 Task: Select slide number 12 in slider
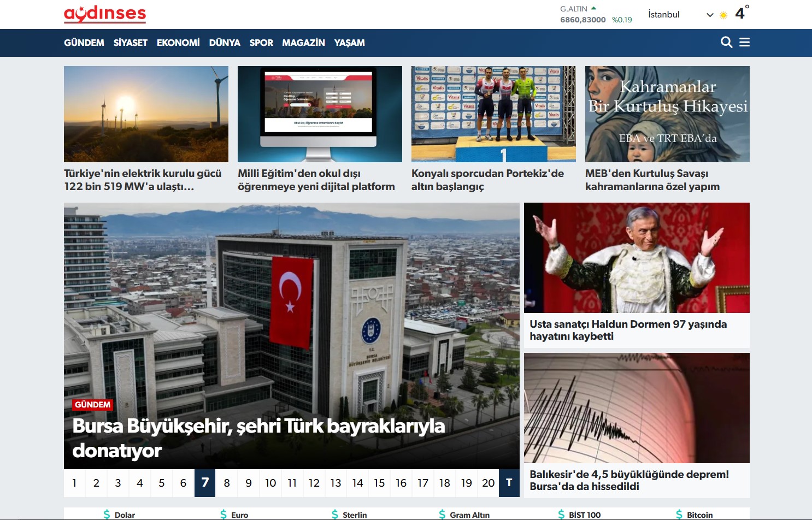pos(314,483)
